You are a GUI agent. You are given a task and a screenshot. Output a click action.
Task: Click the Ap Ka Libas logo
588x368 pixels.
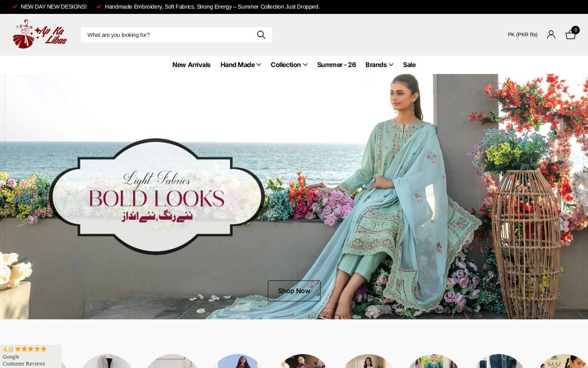coord(40,34)
